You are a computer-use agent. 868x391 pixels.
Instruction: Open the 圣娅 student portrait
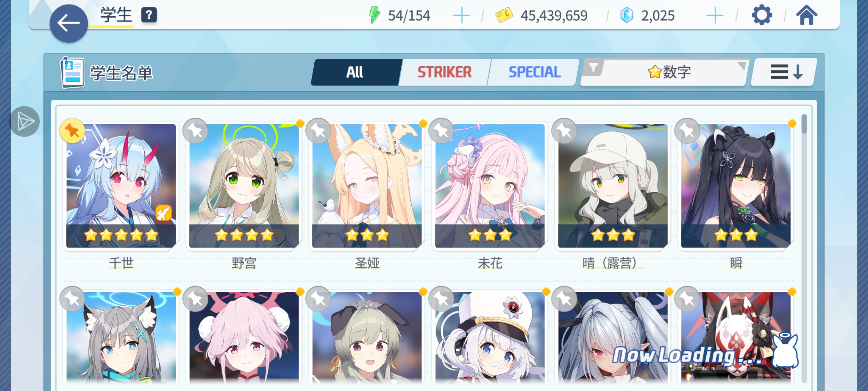[366, 186]
